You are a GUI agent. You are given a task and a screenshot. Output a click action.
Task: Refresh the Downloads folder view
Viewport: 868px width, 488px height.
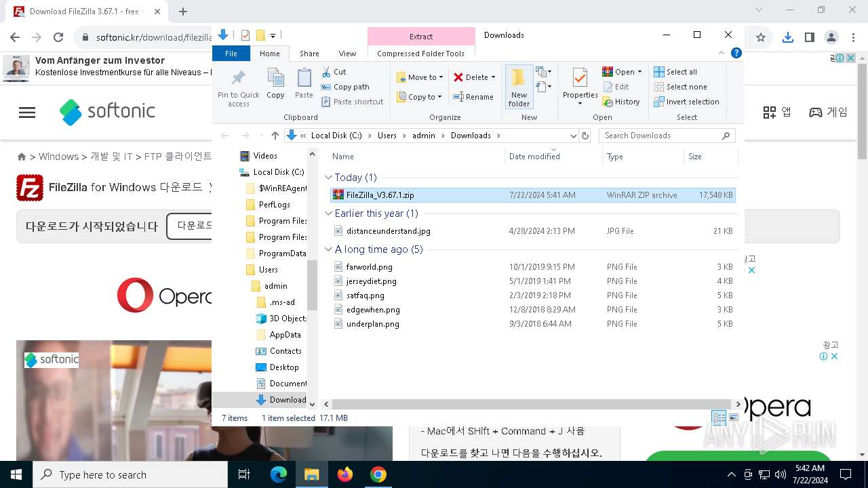coord(585,136)
